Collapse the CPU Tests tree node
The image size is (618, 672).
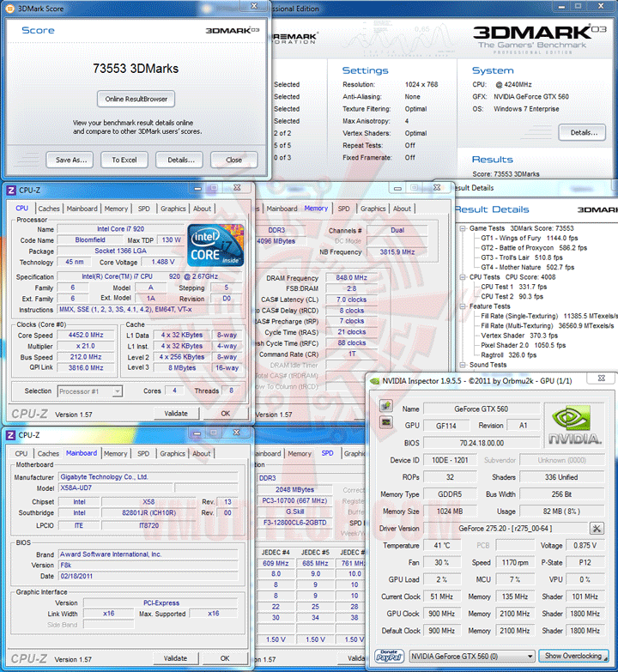[x=463, y=277]
